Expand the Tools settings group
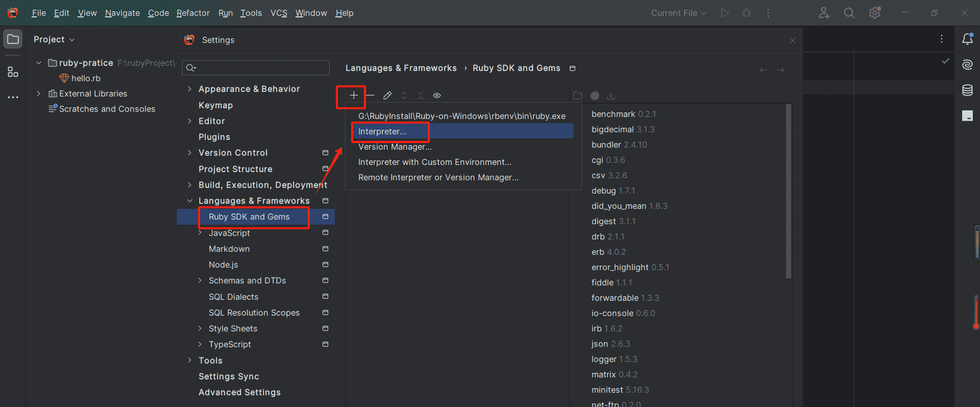980x407 pixels. point(190,361)
